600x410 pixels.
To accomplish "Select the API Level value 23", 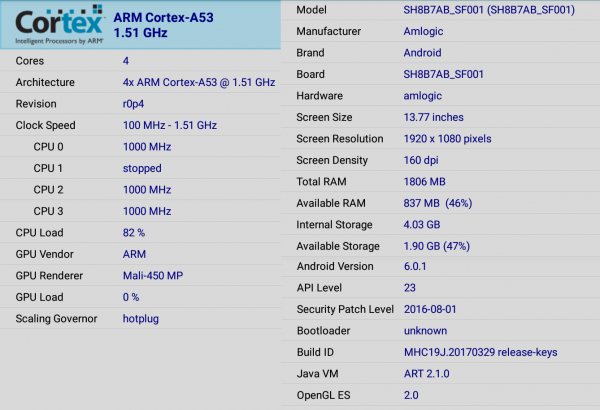I will tap(409, 287).
